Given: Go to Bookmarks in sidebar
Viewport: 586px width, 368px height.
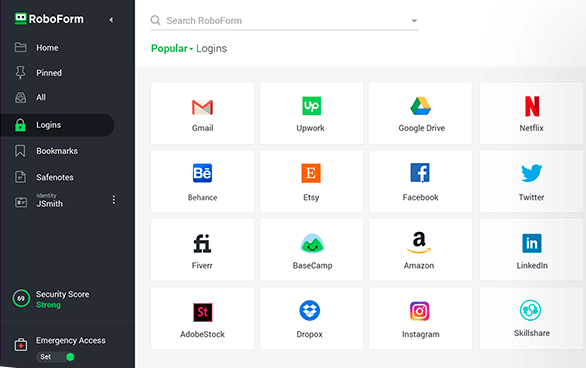Looking at the screenshot, I should tap(57, 151).
